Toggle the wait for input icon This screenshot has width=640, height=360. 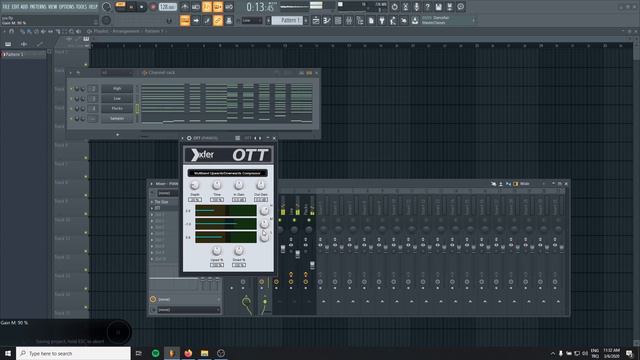click(x=196, y=7)
